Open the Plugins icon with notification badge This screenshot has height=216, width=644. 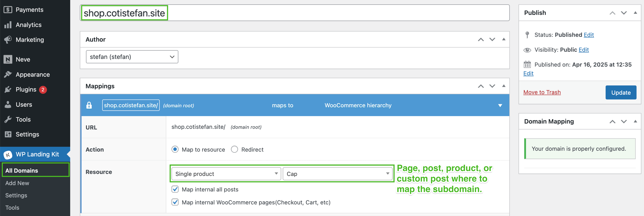click(x=8, y=89)
